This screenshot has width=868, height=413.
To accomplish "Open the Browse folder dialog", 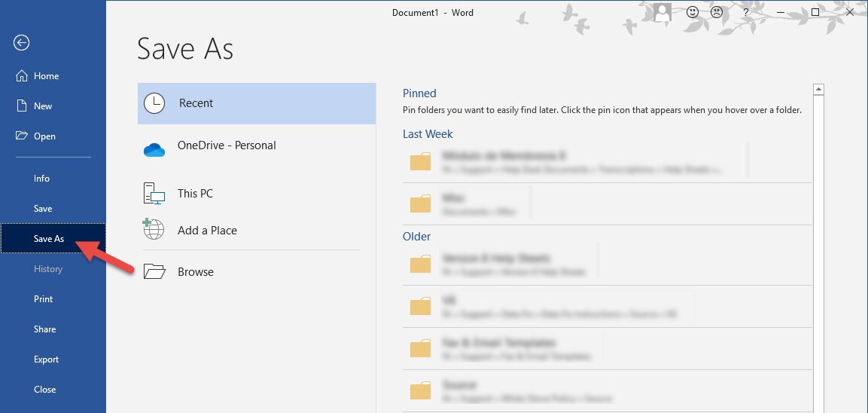I will (195, 272).
